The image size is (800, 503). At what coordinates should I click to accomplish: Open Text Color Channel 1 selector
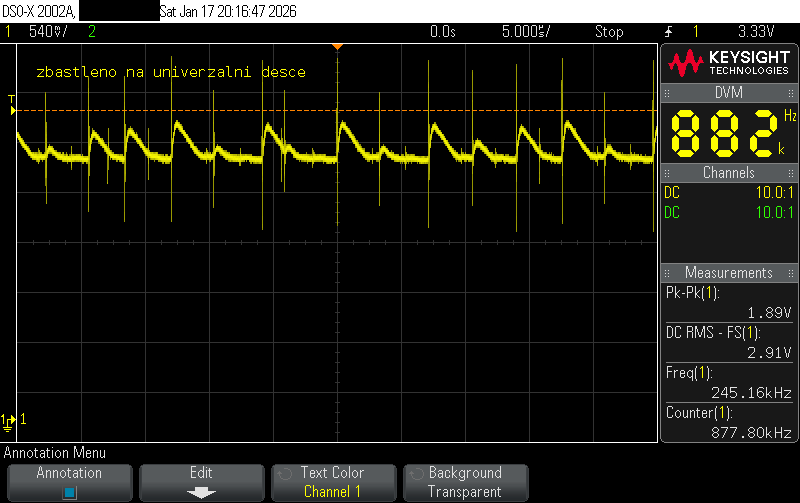pyautogui.click(x=332, y=482)
